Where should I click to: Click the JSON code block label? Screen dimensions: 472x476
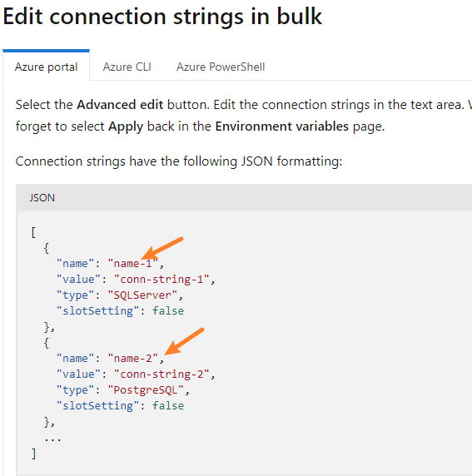42,198
